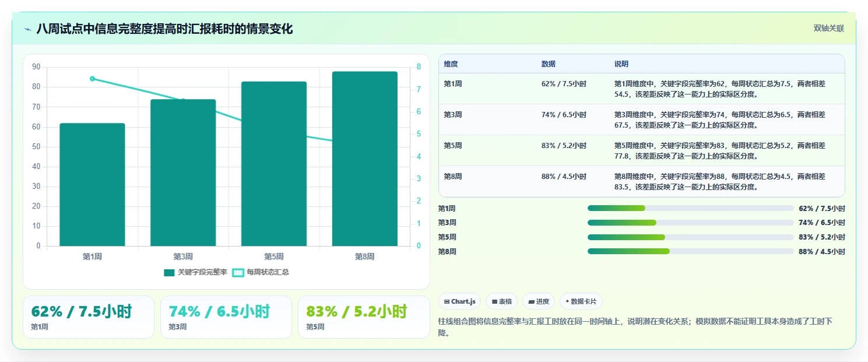The image size is (868, 362).
Task: Click the chart title 八周试点中信息完整度
Action: pos(164,29)
